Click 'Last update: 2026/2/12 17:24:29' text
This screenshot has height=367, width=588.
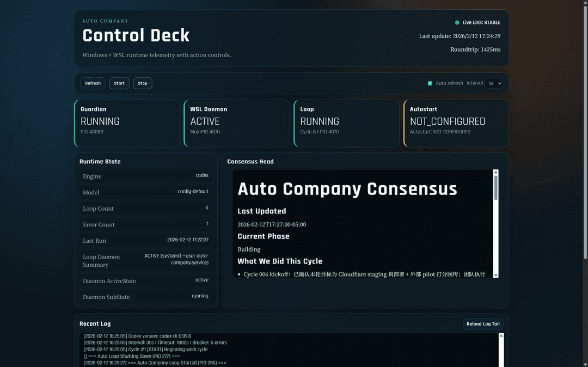[460, 36]
